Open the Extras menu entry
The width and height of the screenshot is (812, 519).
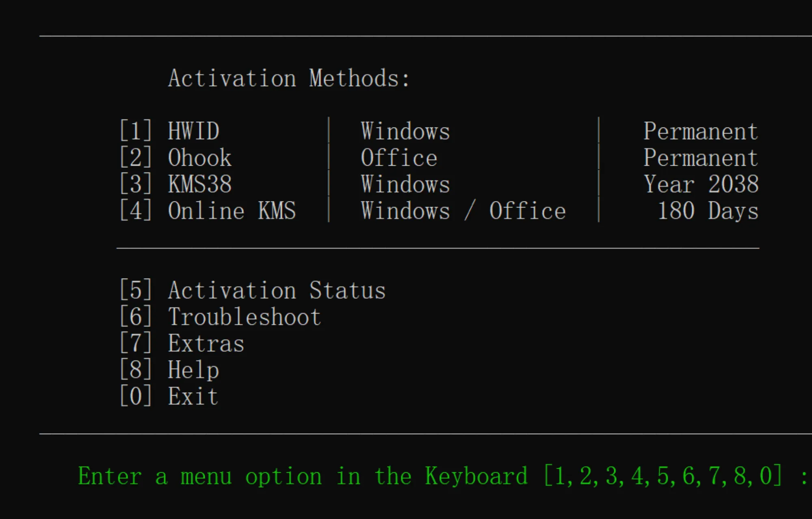click(206, 344)
